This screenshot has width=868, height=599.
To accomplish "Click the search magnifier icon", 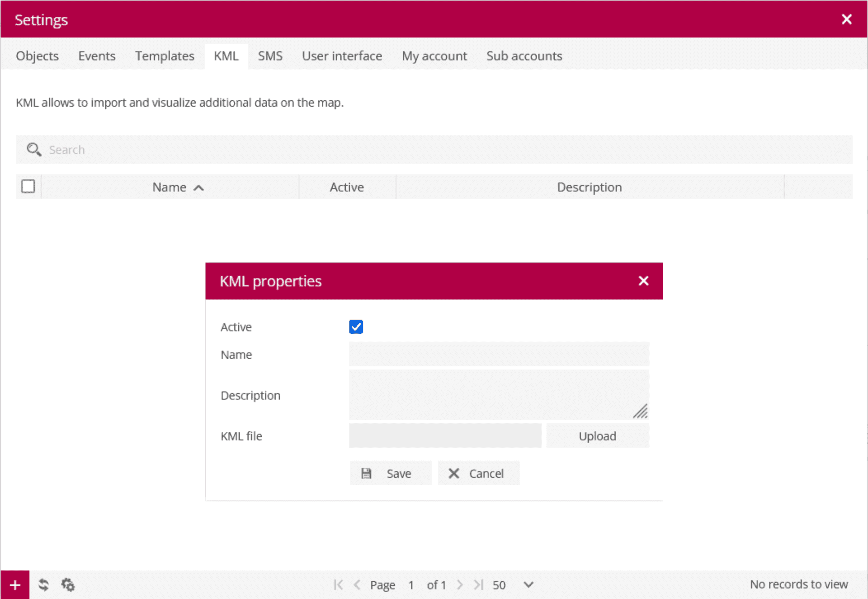I will click(33, 150).
